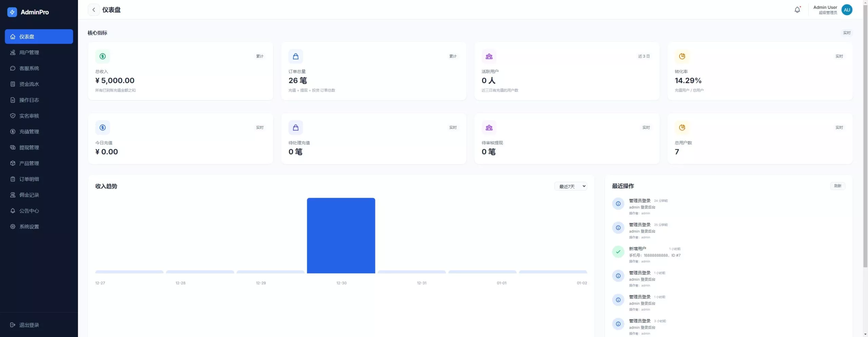The width and height of the screenshot is (868, 337).
Task: Open 系统设置 settings item
Action: click(x=29, y=226)
